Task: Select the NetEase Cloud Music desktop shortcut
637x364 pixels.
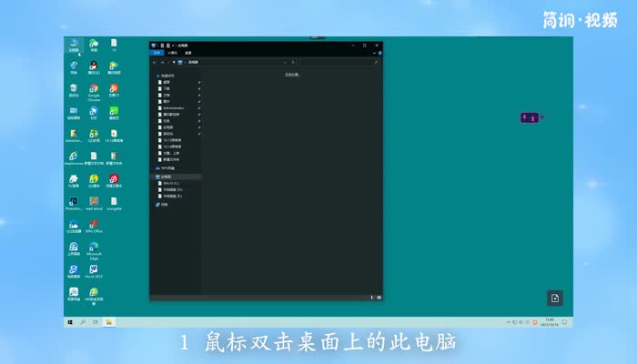Action: pos(114,181)
